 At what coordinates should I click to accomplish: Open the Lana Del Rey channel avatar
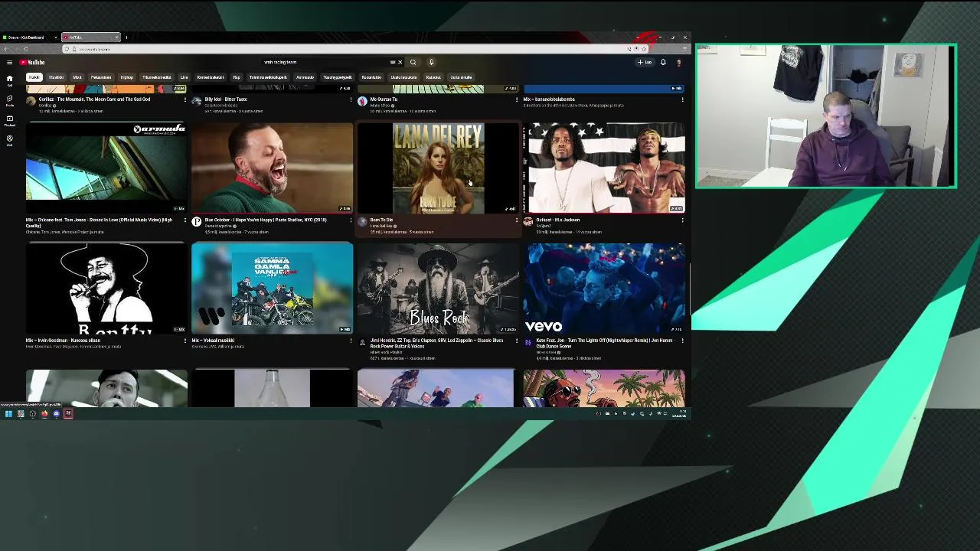[362, 222]
